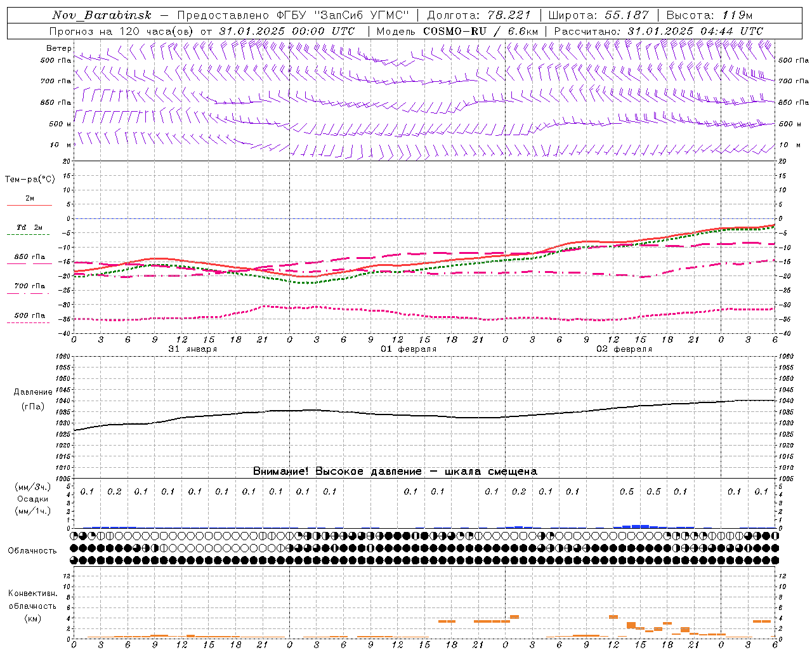Viewport: 812px width, 650px height.
Task: Click the left '-40' temperature axis value
Action: [x=65, y=334]
